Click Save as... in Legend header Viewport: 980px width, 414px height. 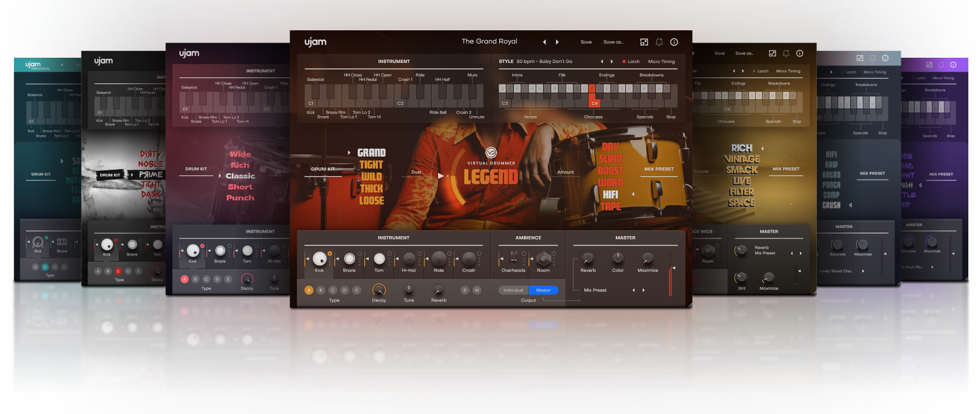pyautogui.click(x=613, y=42)
